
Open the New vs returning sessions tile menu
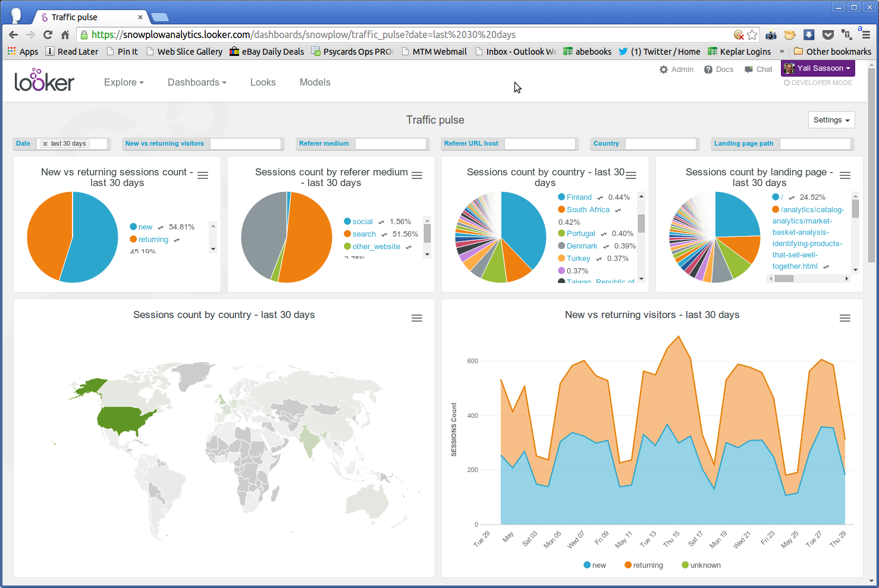click(x=203, y=175)
